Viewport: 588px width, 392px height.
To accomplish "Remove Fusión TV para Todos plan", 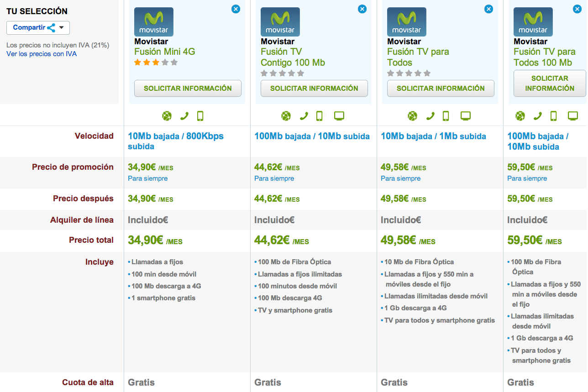I will [488, 9].
